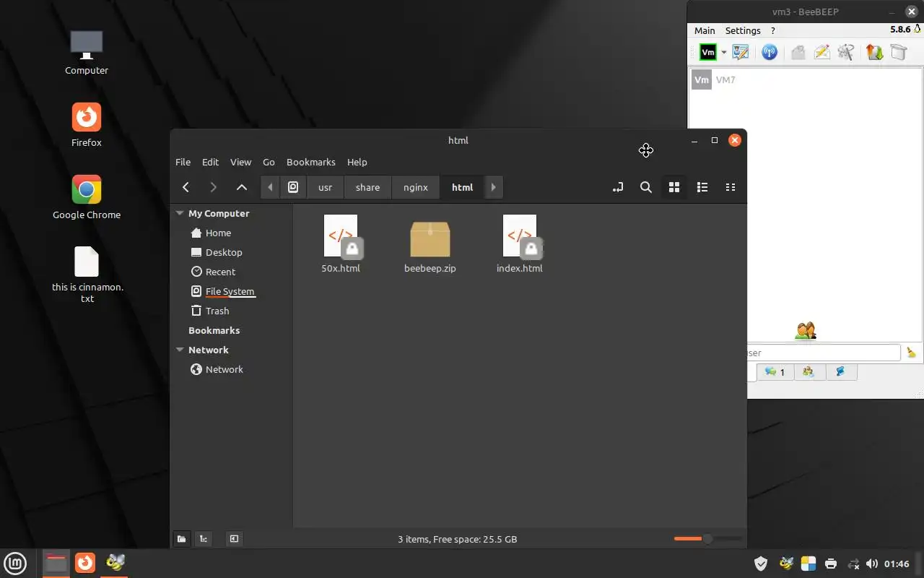
Task: Click the BeeBEEP folder box icon
Action: pyautogui.click(x=898, y=52)
